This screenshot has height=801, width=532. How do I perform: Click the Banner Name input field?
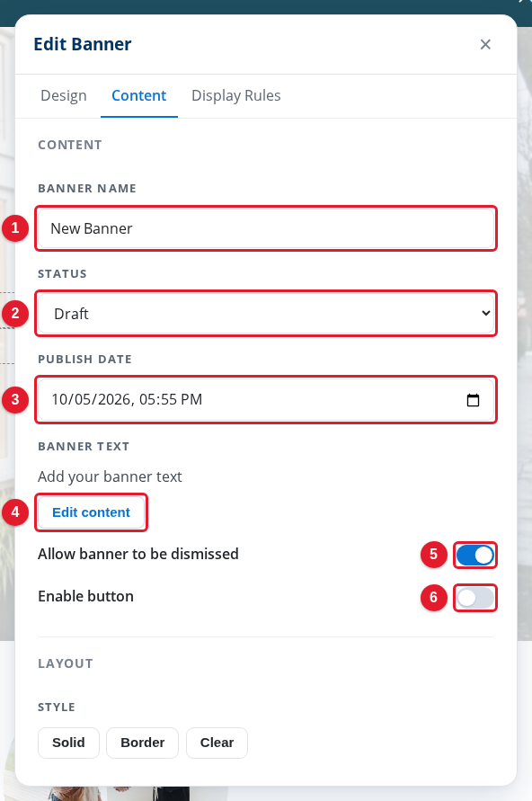(x=266, y=228)
